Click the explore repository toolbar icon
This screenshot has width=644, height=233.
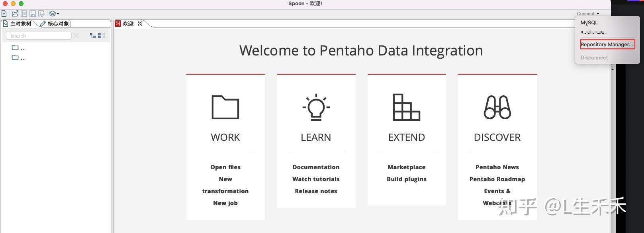pos(24,14)
